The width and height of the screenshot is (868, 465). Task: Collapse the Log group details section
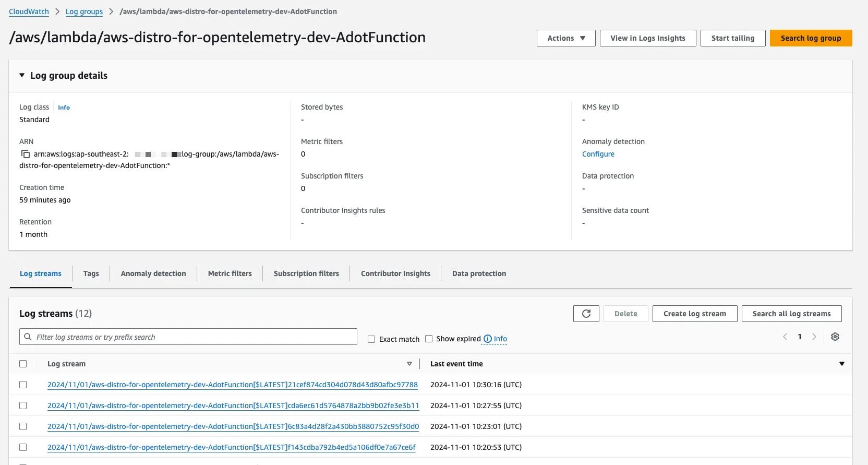pos(22,75)
